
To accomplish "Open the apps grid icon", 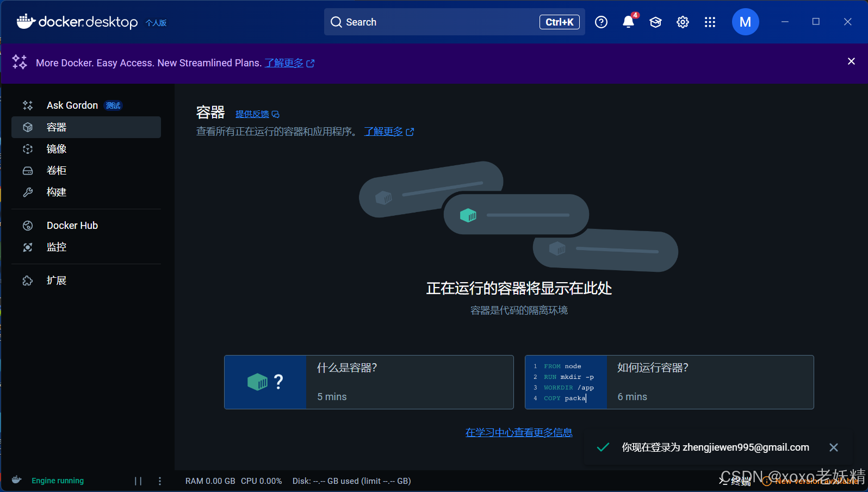I will [x=710, y=22].
